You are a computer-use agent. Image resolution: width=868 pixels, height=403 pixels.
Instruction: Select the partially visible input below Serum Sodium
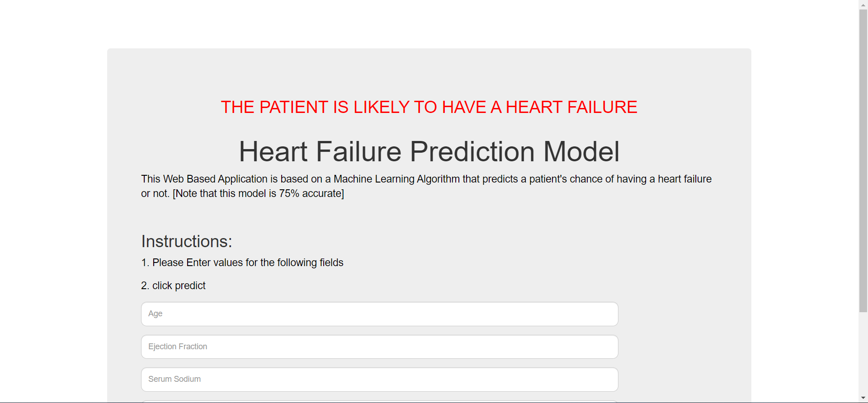coord(379,401)
